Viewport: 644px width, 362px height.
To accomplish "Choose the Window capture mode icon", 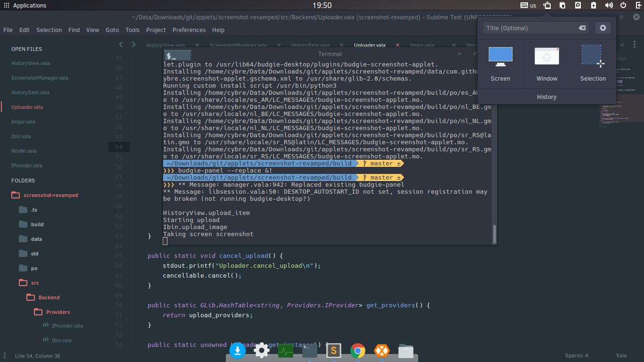I will click(547, 56).
